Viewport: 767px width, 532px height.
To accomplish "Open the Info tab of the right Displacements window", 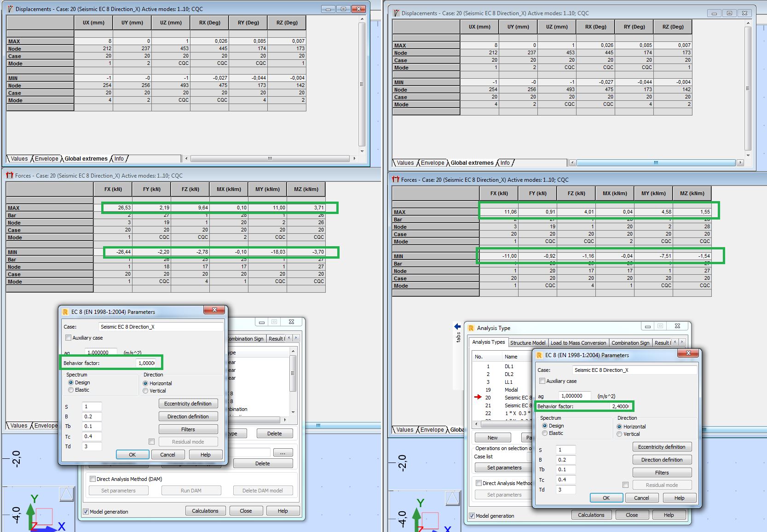I will click(x=505, y=163).
